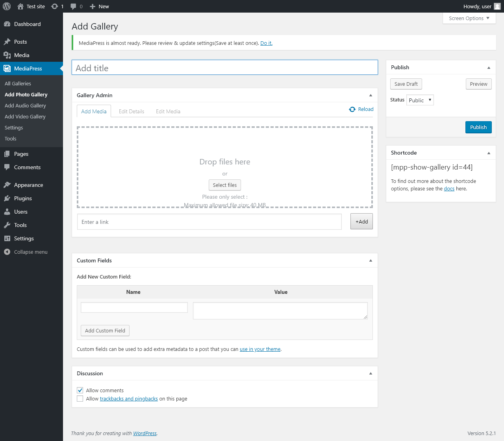Image resolution: width=504 pixels, height=441 pixels.
Task: Click the Reload link text
Action: pyautogui.click(x=366, y=109)
